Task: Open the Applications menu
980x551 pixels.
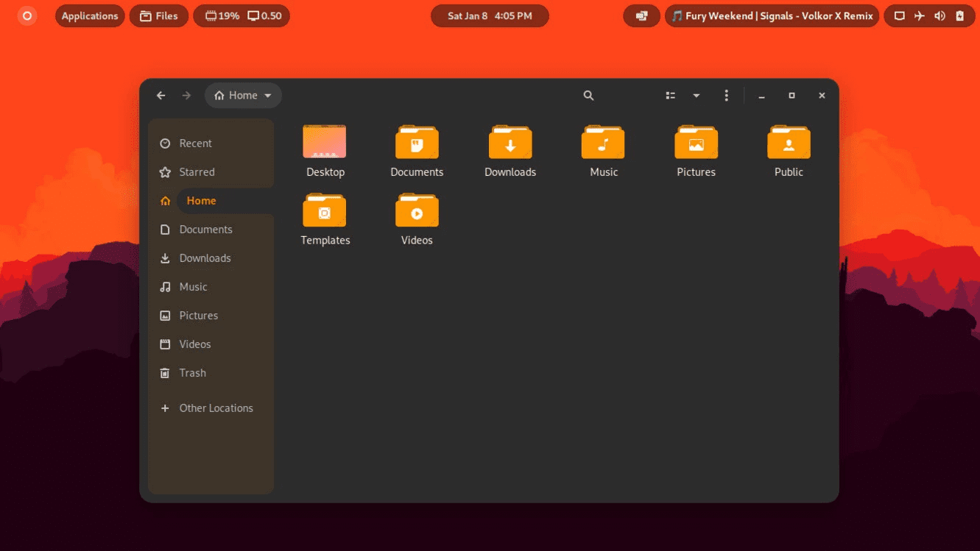Action: 89,15
